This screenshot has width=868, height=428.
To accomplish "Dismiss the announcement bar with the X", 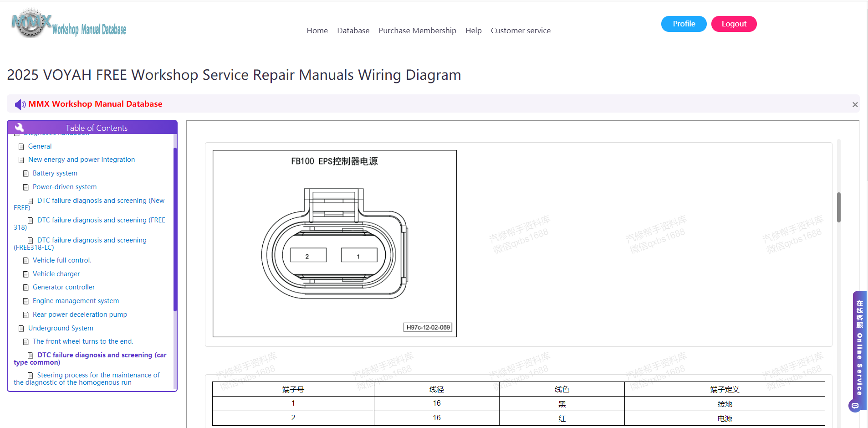I will point(855,105).
